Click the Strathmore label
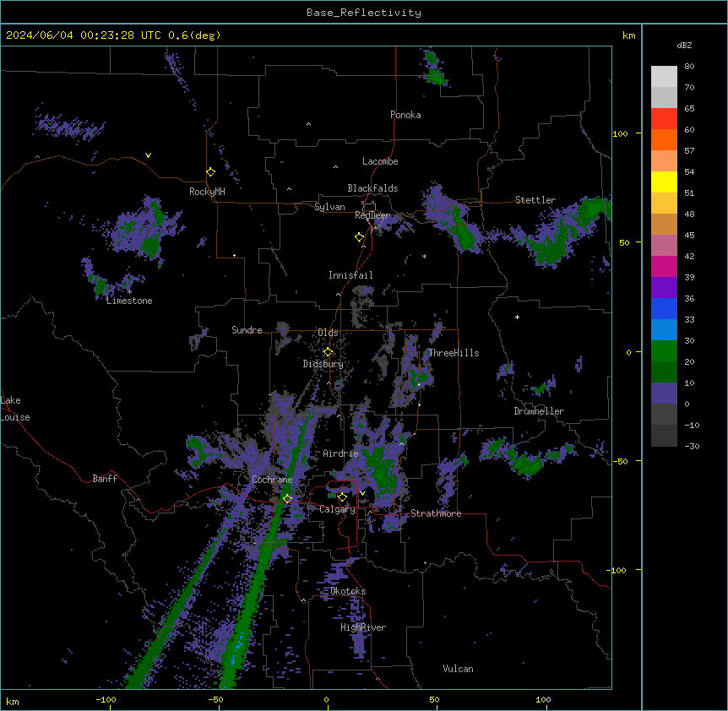The image size is (728, 711). tap(436, 513)
